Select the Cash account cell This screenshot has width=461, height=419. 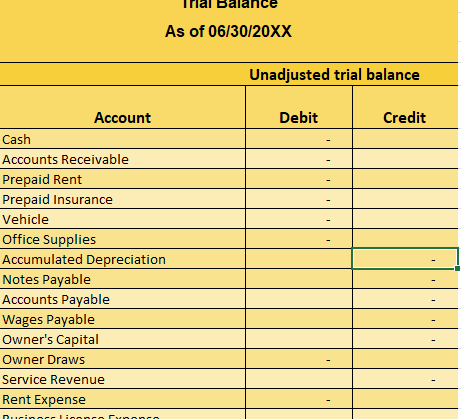coord(122,139)
